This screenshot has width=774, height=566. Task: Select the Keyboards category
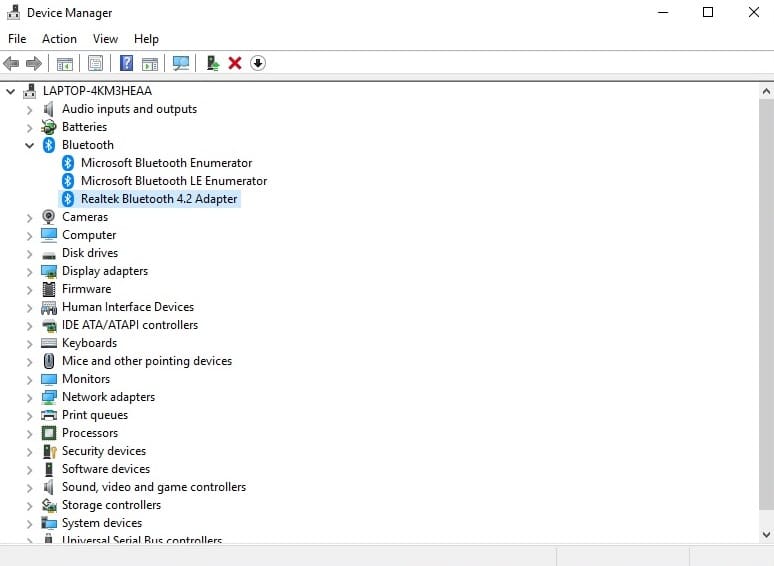[x=89, y=343]
